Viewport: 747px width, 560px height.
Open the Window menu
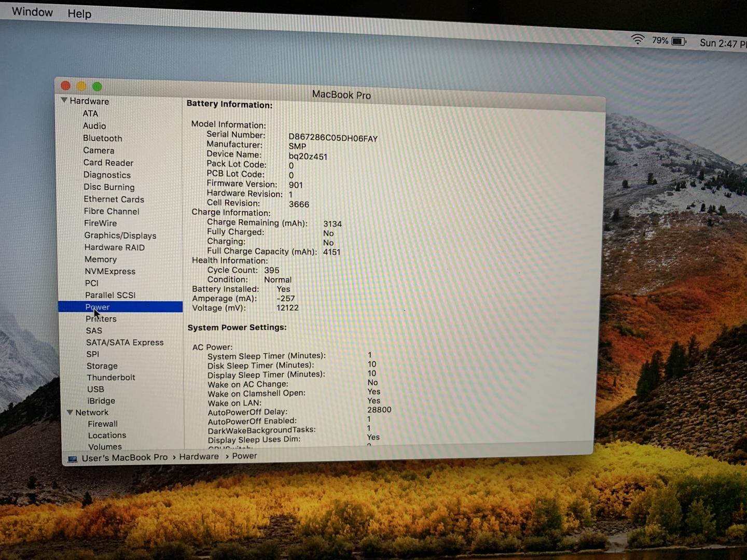(x=32, y=12)
